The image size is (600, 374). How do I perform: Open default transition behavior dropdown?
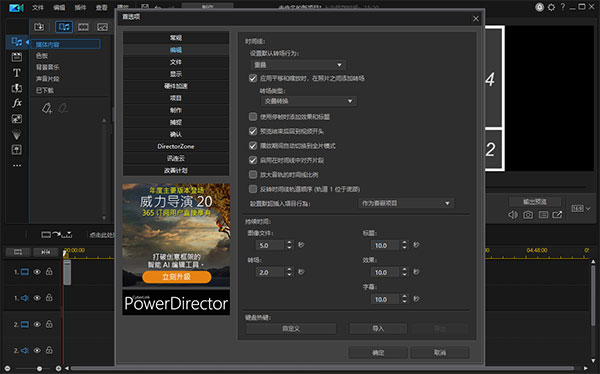tap(298, 65)
